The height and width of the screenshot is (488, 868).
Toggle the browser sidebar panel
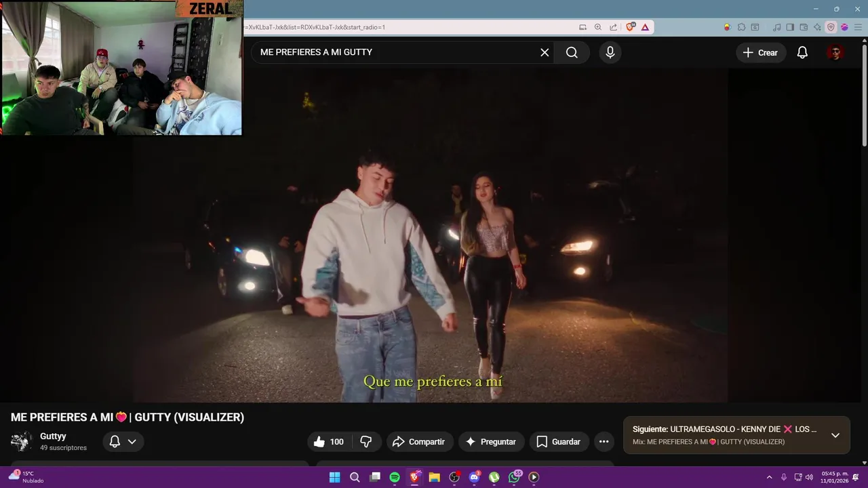point(790,27)
